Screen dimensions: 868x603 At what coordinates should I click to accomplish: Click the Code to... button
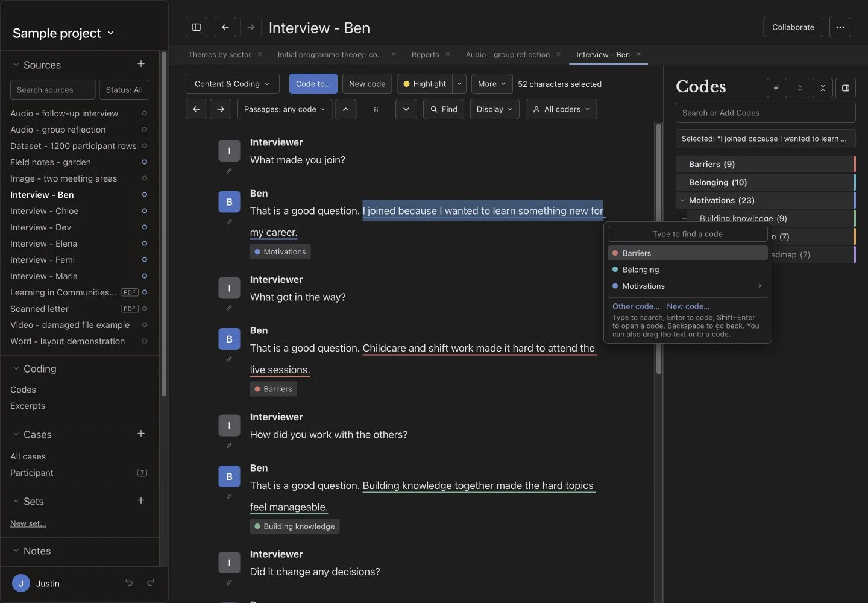pos(313,84)
